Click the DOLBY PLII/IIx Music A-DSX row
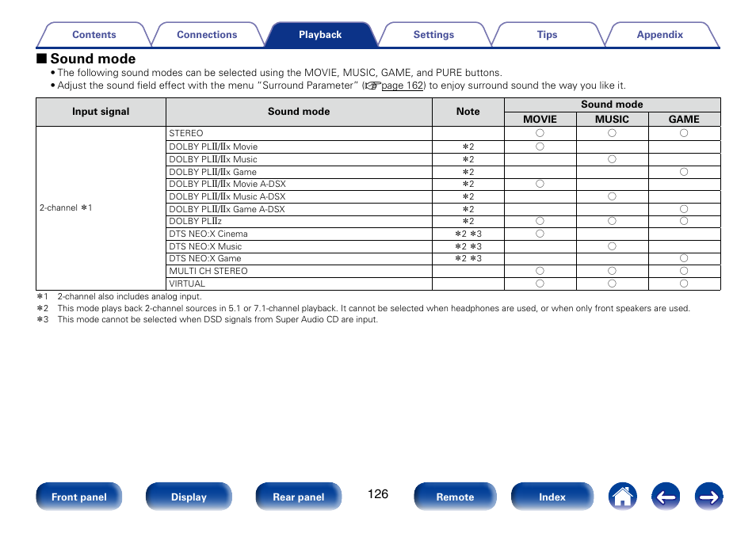Viewport: 756px width, 533px height. (x=299, y=196)
